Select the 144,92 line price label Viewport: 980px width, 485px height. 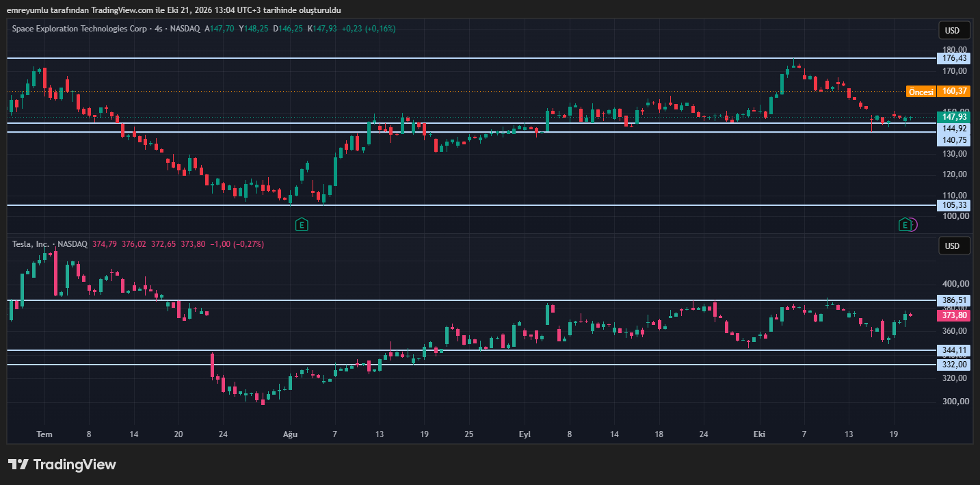tap(954, 129)
